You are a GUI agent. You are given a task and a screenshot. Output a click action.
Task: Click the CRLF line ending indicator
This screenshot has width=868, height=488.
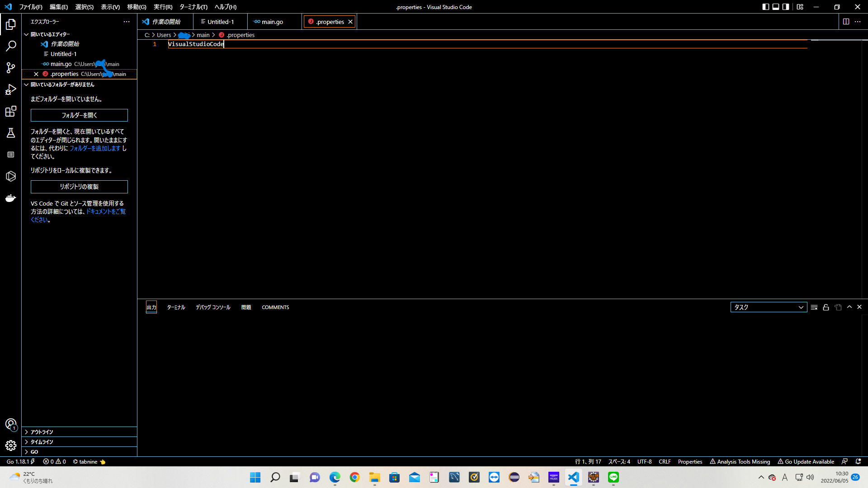tap(665, 462)
